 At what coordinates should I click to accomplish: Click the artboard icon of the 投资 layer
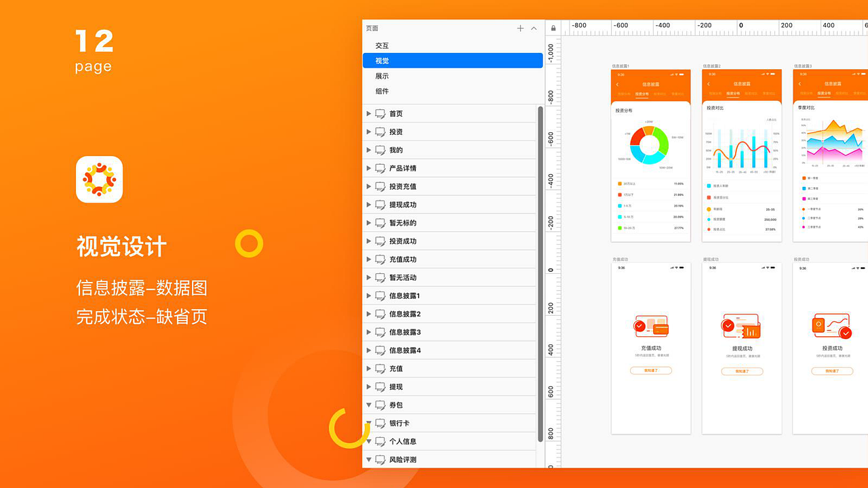tap(380, 132)
